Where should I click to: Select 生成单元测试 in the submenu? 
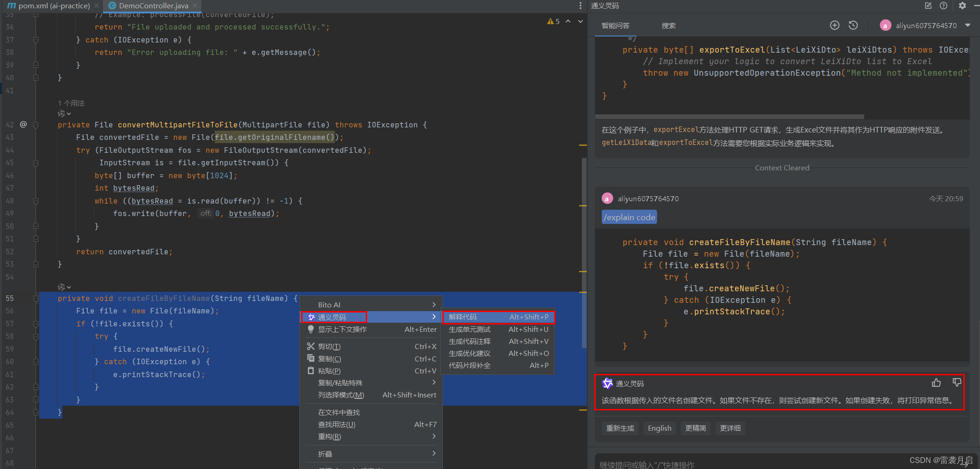498,329
